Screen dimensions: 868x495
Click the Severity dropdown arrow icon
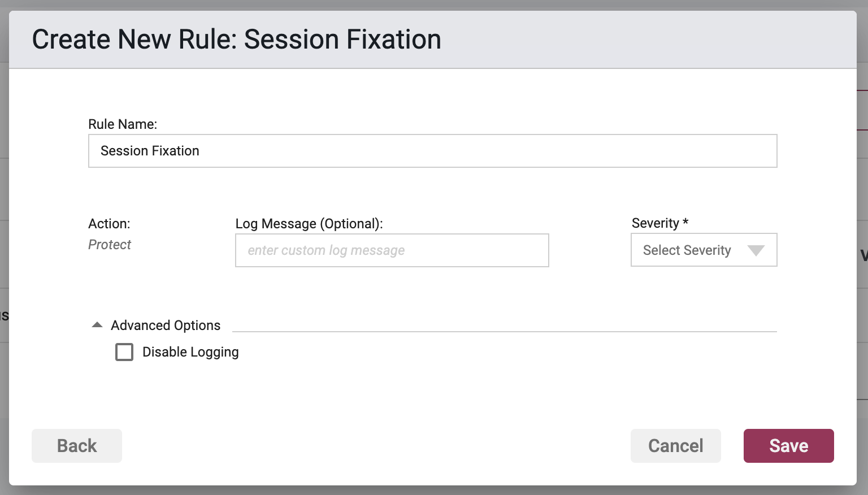[756, 250]
